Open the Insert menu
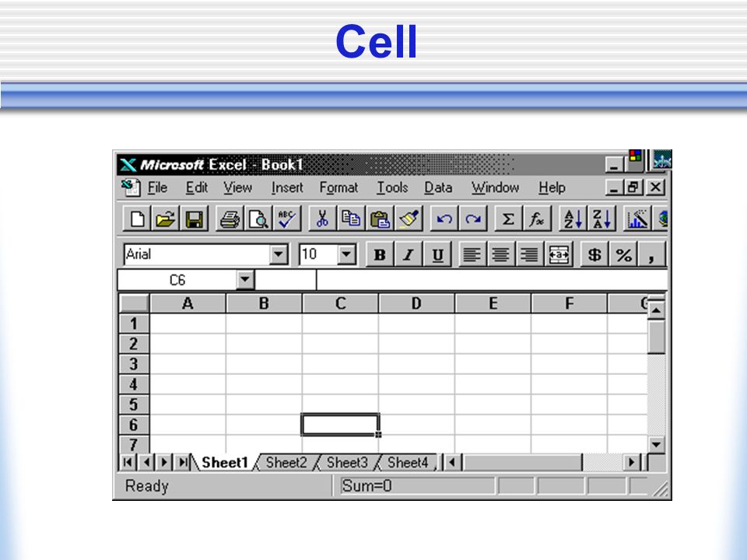Image resolution: width=747 pixels, height=560 pixels. coord(287,187)
